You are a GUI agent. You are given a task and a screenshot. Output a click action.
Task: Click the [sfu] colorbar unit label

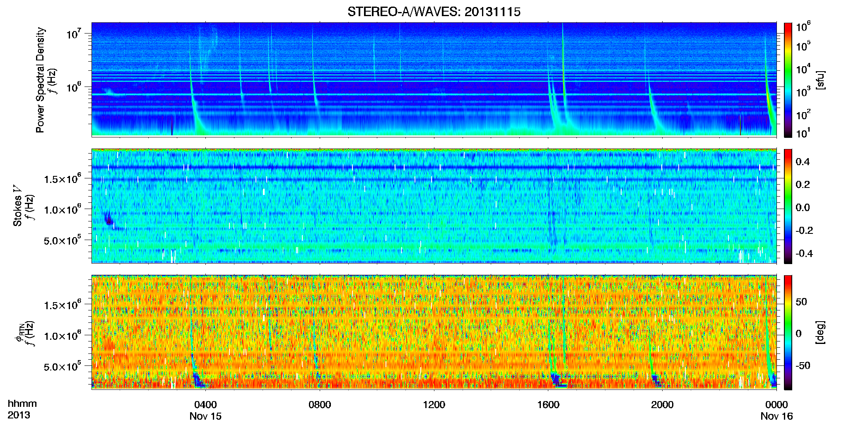pyautogui.click(x=820, y=80)
